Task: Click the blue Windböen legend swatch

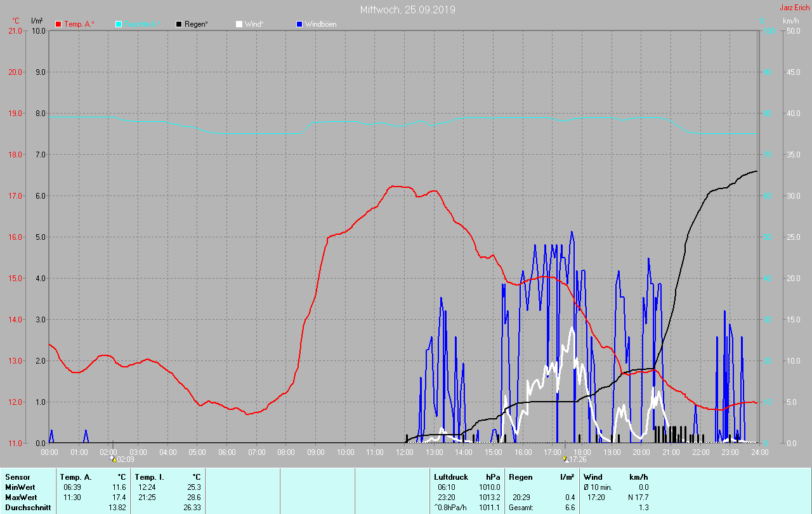Action: 299,24
